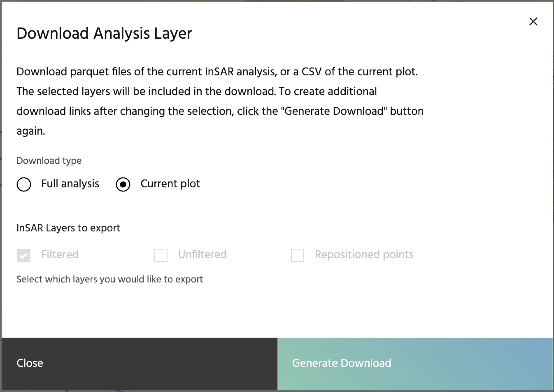The height and width of the screenshot is (392, 554).
Task: Click the 'Repositioned points' label text
Action: [364, 254]
